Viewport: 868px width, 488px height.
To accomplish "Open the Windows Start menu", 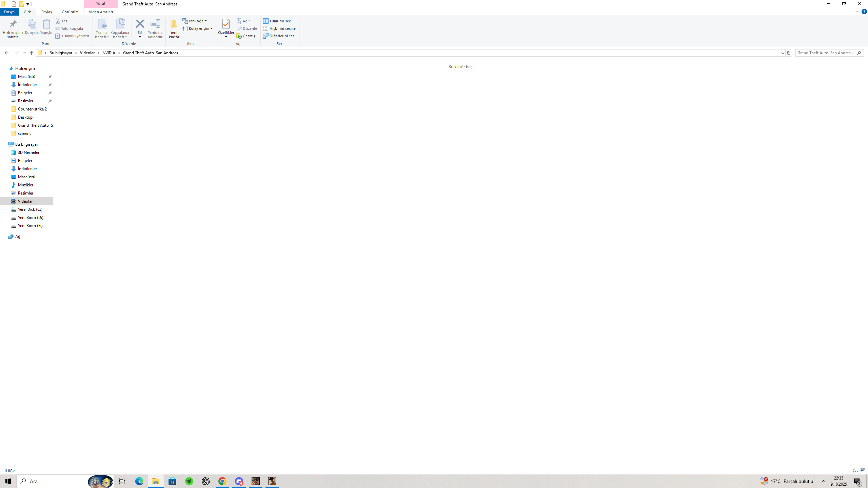I will (8, 481).
